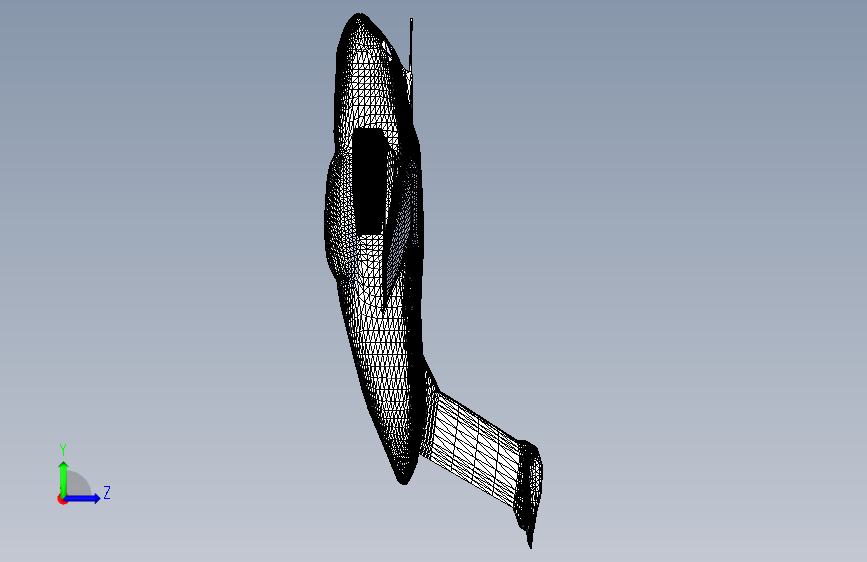Select the black cockpit window panel
This screenshot has width=867, height=562.
pos(369,181)
